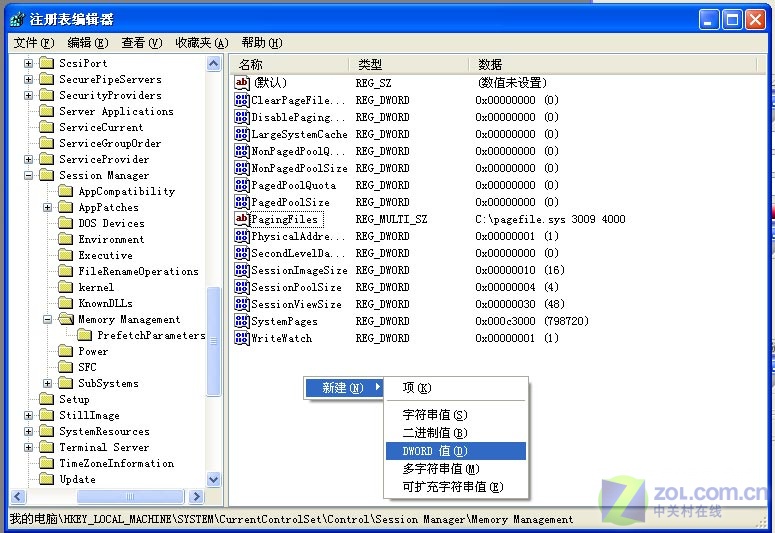This screenshot has height=533, width=775.
Task: Collapse the Memory Management tree node
Action: pos(47,319)
